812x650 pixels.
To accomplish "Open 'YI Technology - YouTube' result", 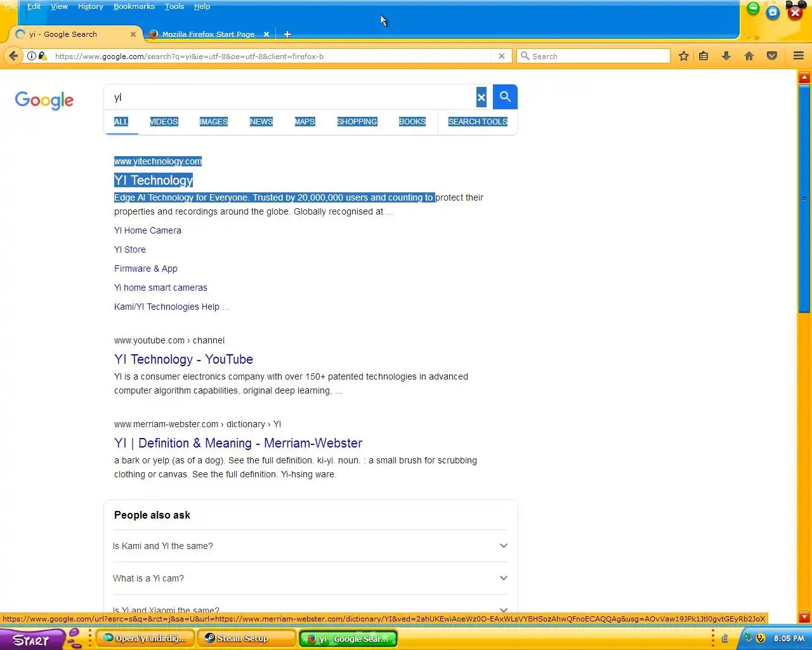I will 183,359.
